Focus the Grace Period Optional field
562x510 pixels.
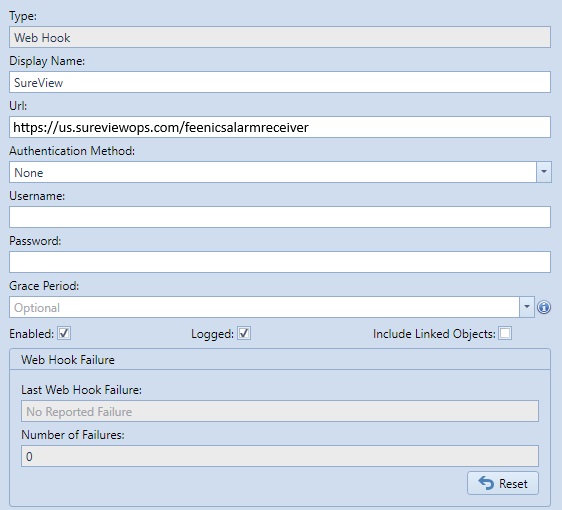click(265, 307)
